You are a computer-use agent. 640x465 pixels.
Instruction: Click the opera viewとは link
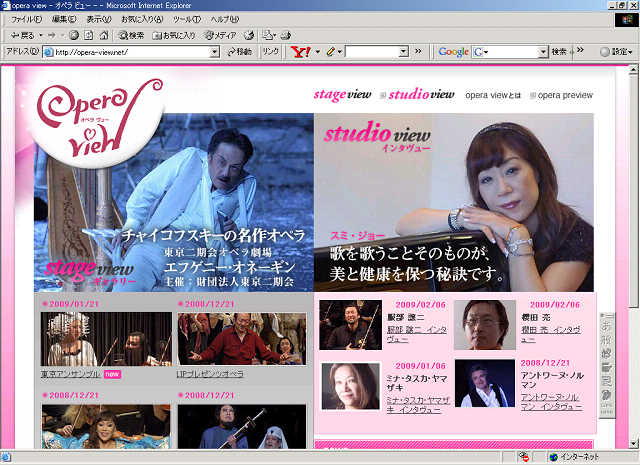(x=493, y=95)
